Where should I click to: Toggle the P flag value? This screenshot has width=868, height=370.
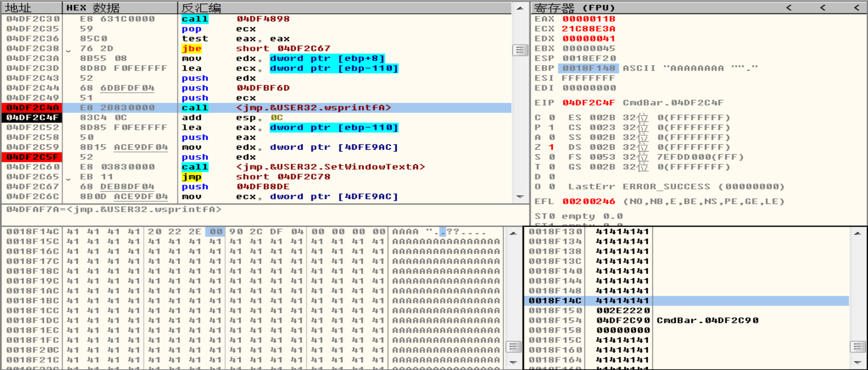pos(551,128)
